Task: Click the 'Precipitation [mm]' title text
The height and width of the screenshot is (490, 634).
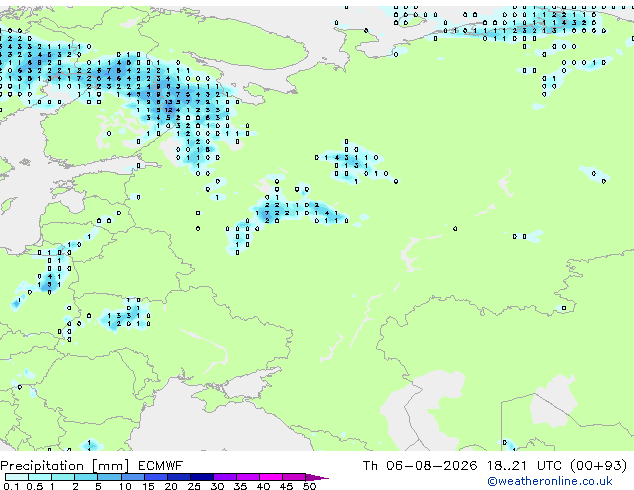Action: tap(65, 466)
